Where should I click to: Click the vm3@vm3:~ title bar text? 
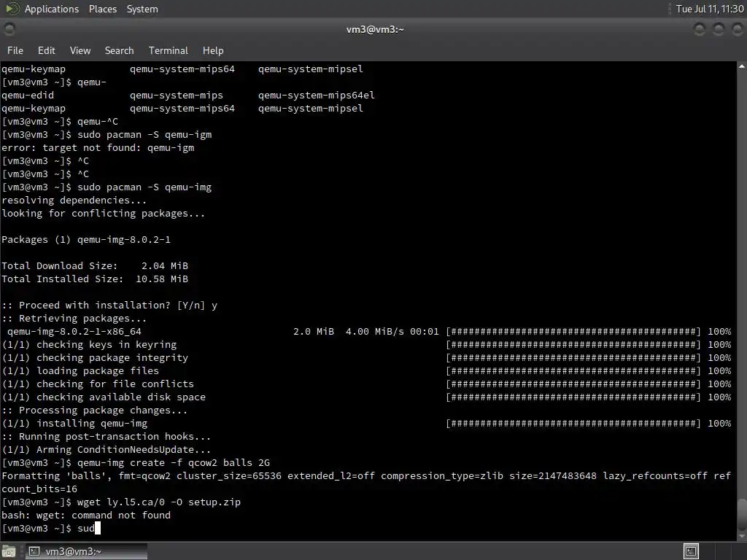375,29
